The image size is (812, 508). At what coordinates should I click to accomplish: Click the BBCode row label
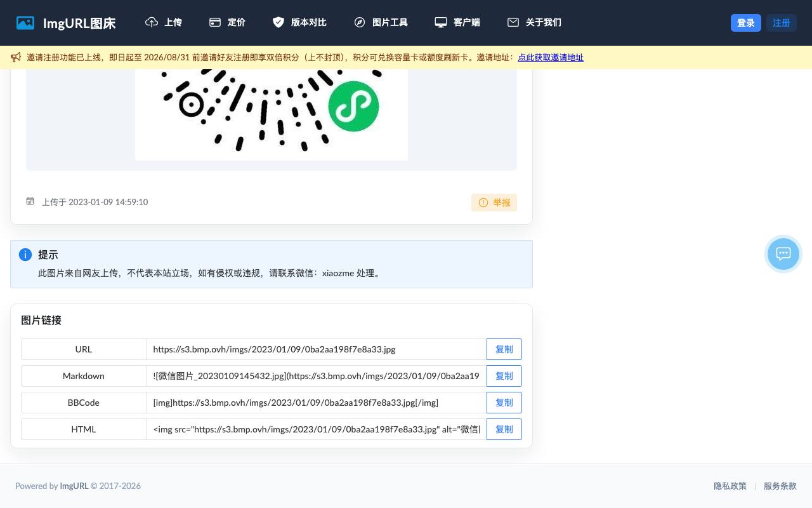84,403
